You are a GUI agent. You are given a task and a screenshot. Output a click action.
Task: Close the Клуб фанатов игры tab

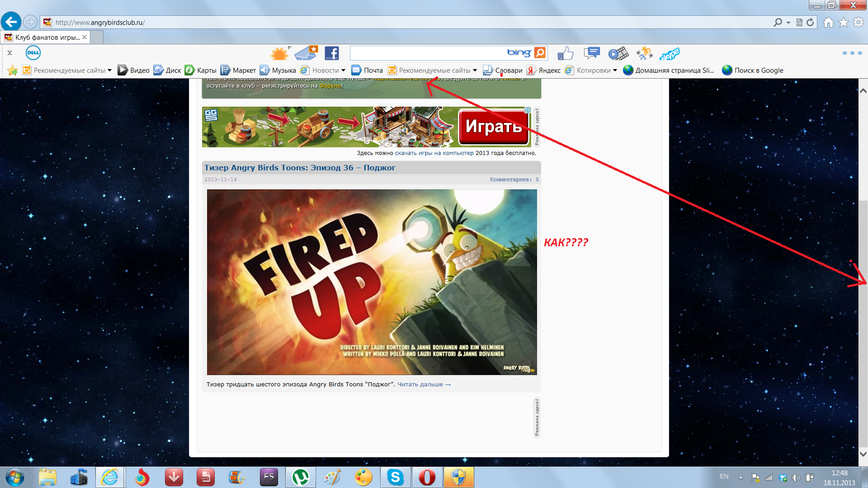85,37
